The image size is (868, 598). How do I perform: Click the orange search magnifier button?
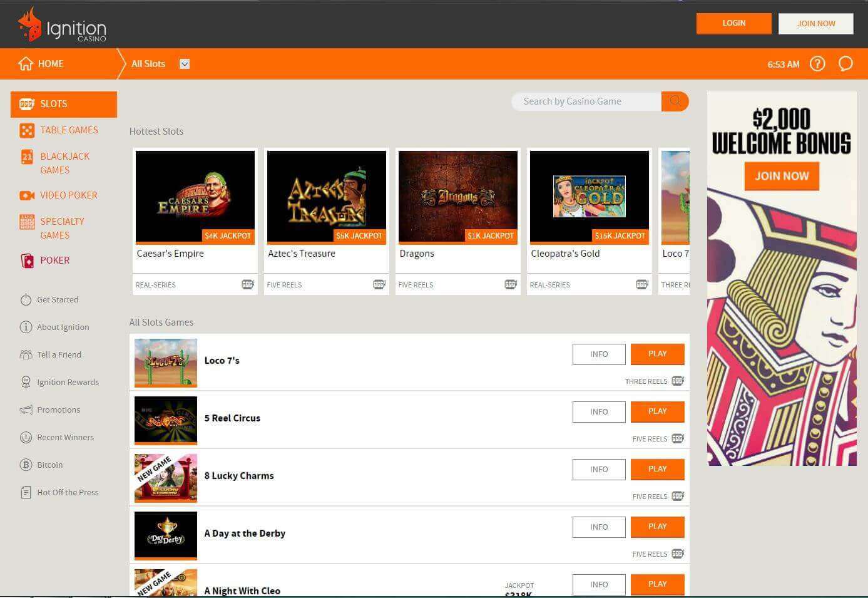[675, 101]
